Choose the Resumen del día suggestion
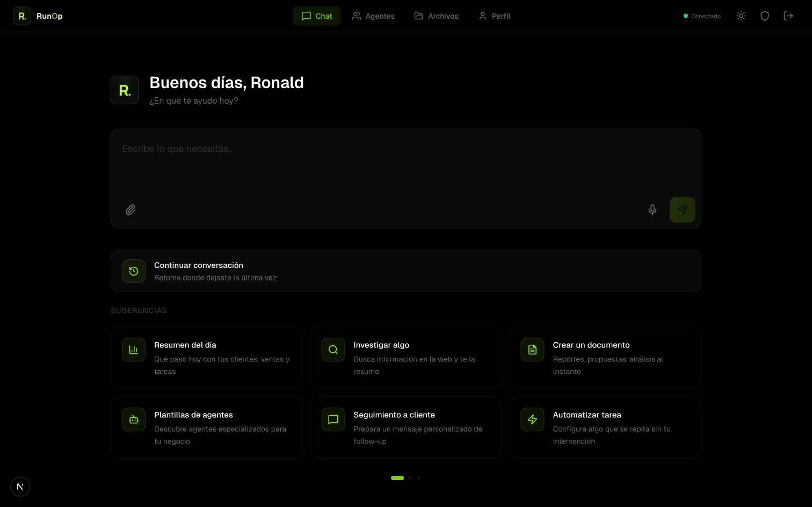812x507 pixels. 207,358
